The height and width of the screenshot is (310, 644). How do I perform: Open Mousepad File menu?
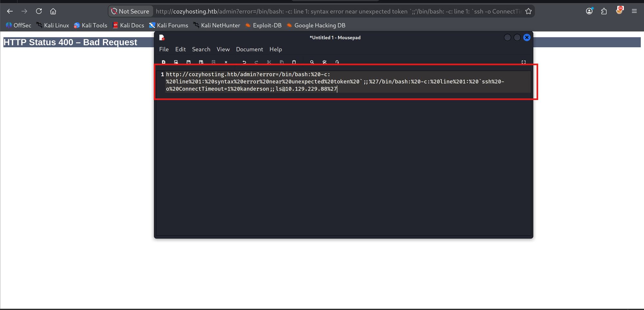point(164,49)
